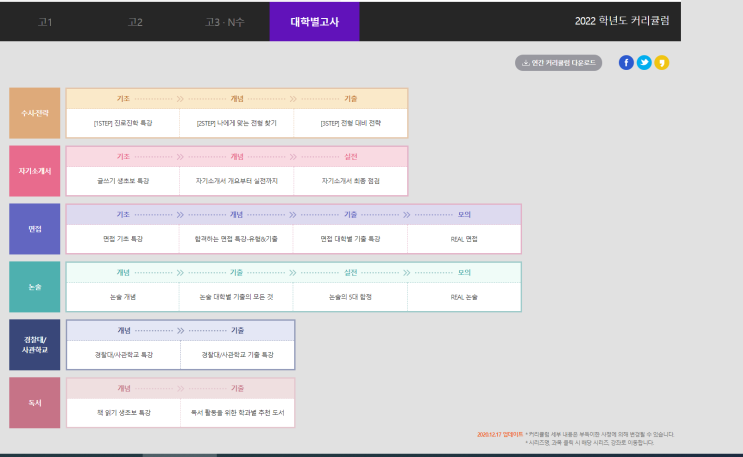Click the 면접 category block
Image resolution: width=743 pixels, height=457 pixels.
[35, 229]
